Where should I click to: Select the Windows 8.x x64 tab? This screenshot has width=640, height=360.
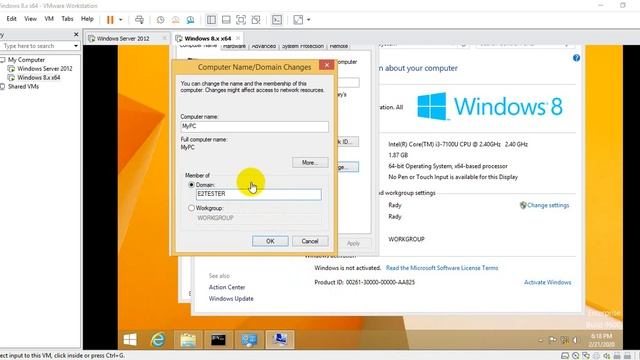tap(207, 38)
